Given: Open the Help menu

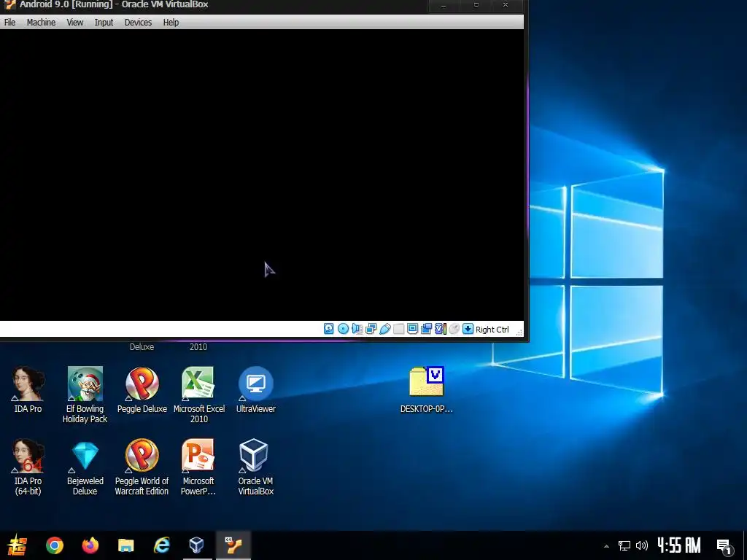Looking at the screenshot, I should coord(171,23).
